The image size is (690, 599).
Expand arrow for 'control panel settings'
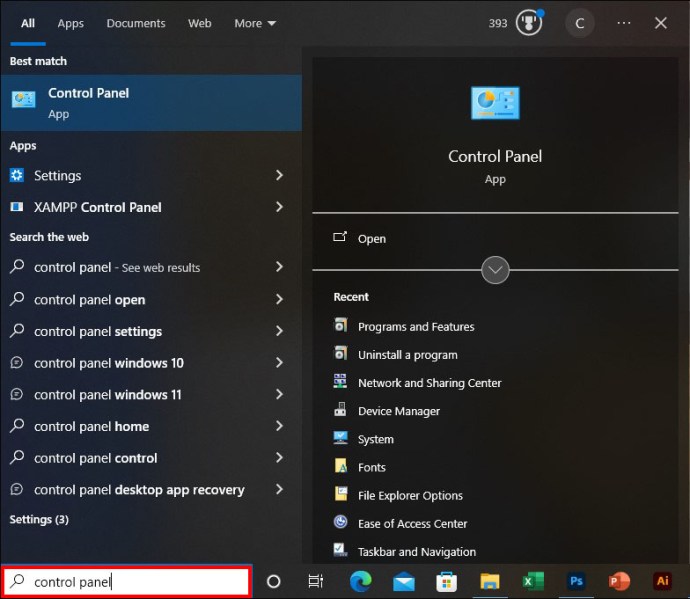pos(279,331)
